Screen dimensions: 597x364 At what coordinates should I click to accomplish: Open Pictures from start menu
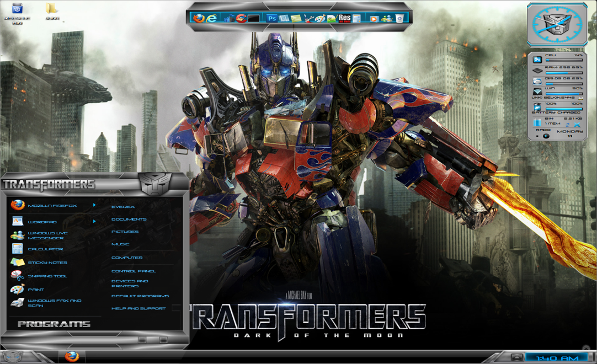[125, 232]
